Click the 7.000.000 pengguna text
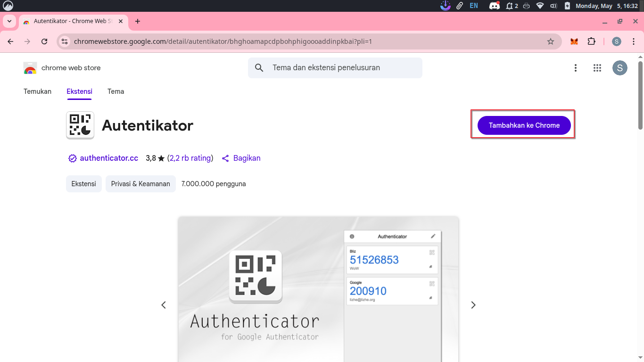 tap(214, 184)
